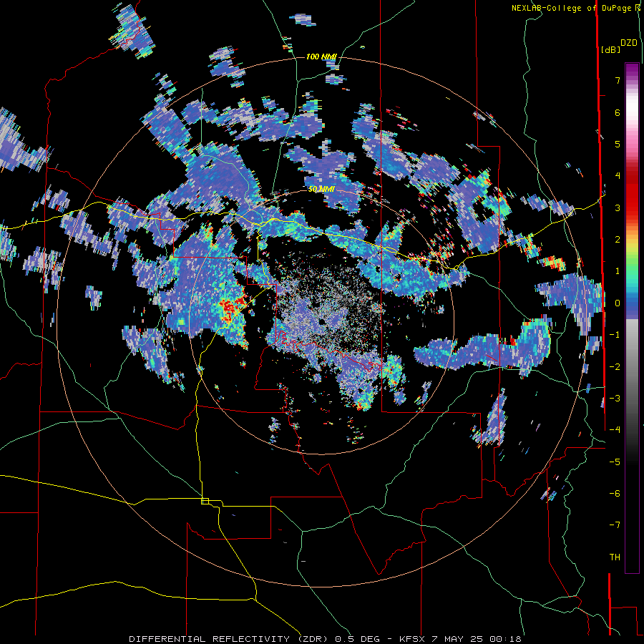Click the "[dB]" units label

[x=610, y=49]
